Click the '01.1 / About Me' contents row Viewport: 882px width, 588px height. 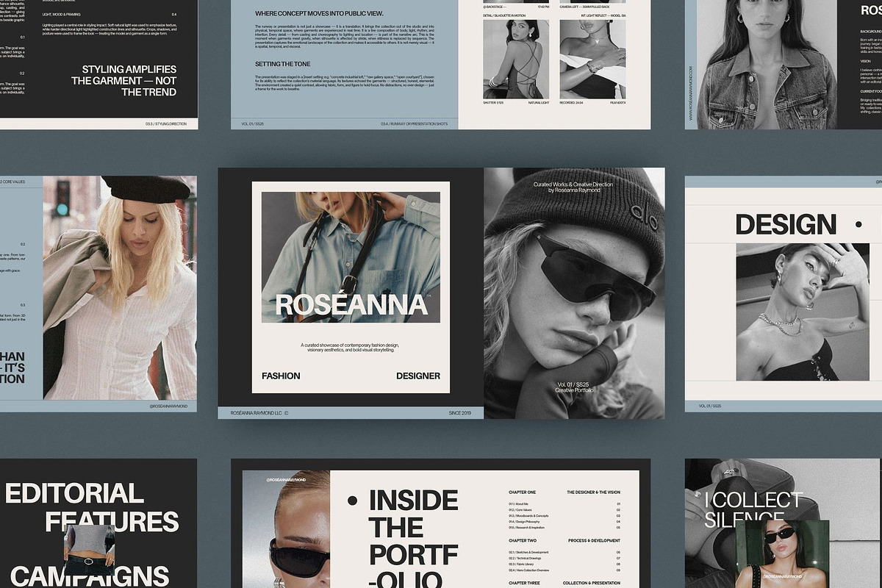pyautogui.click(x=564, y=504)
